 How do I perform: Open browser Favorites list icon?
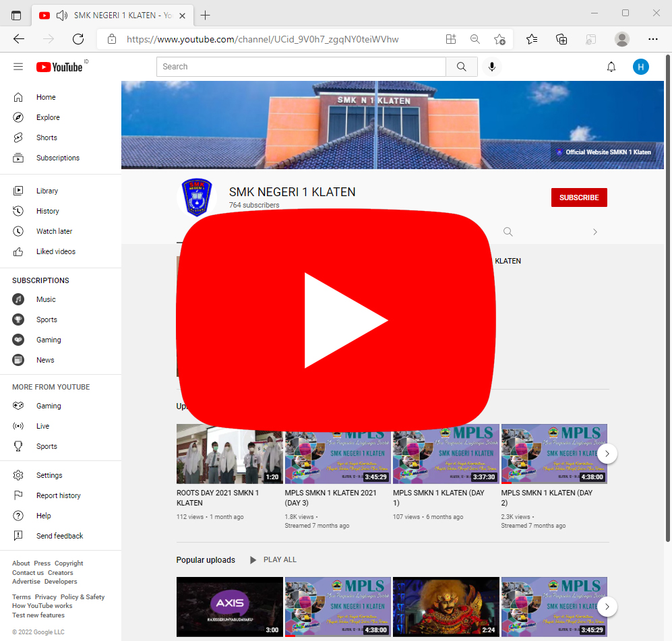tap(532, 39)
